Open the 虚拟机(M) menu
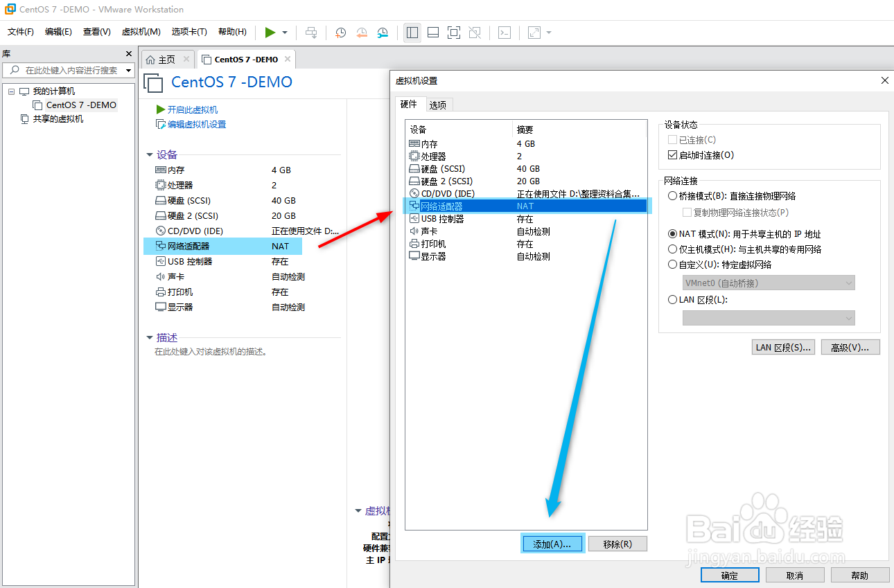Viewport: 894px width, 588px height. tap(141, 32)
